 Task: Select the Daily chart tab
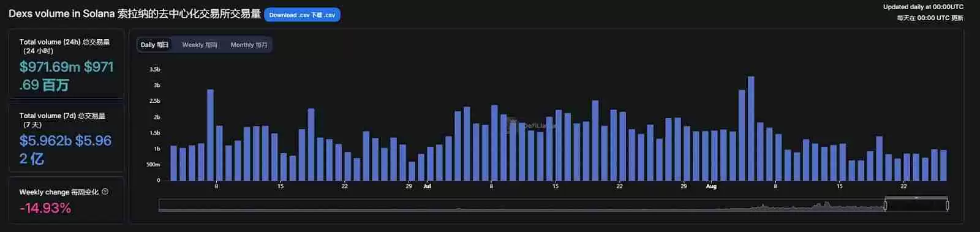tap(154, 45)
